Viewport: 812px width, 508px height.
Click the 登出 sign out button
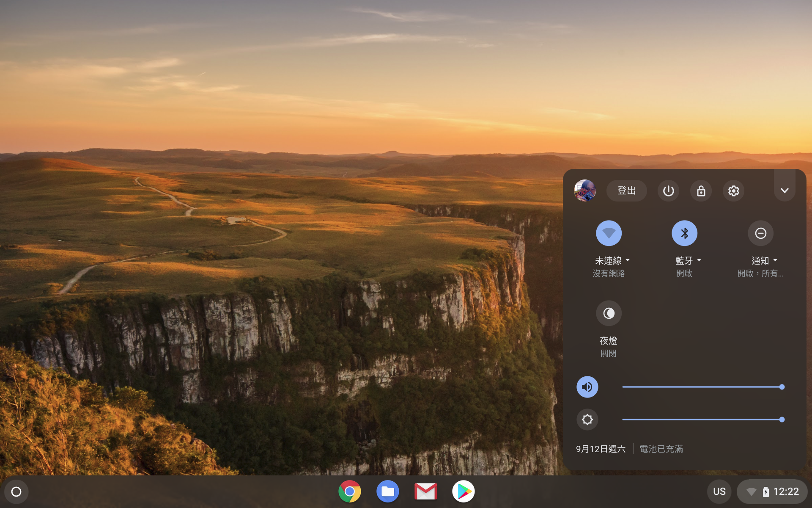626,191
